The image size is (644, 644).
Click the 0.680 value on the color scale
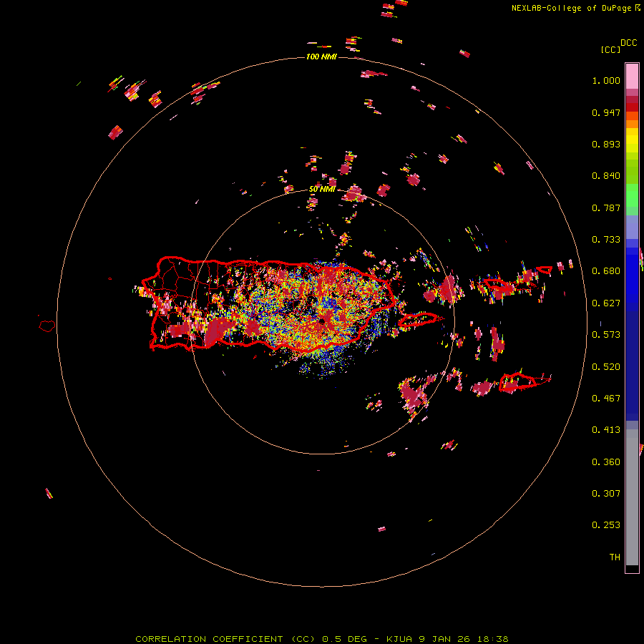coord(606,271)
